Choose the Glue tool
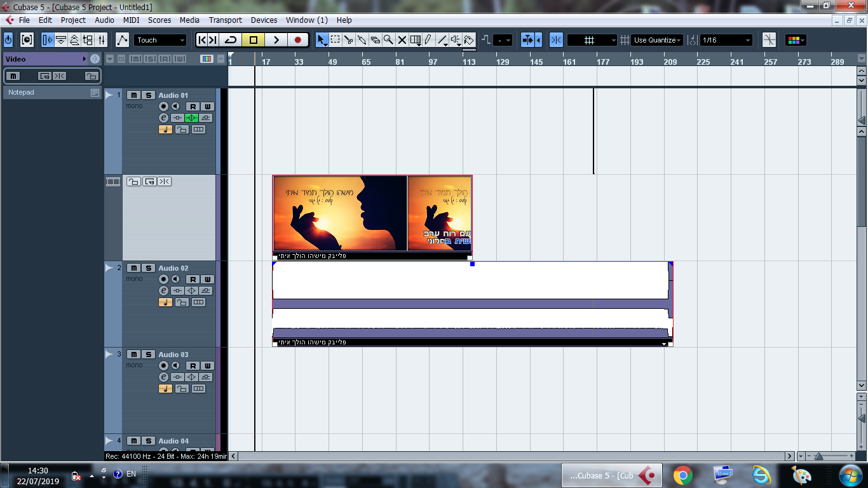 pyautogui.click(x=362, y=40)
